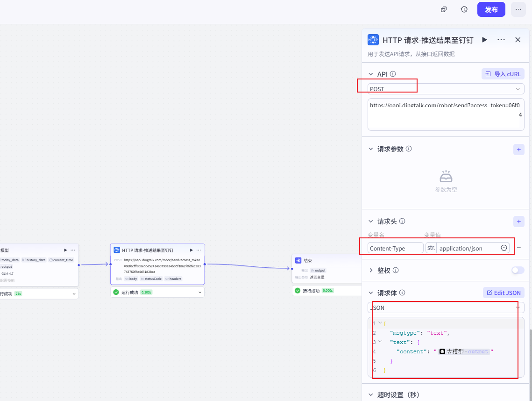Collapse the 超时设置（秒）section

click(x=371, y=394)
